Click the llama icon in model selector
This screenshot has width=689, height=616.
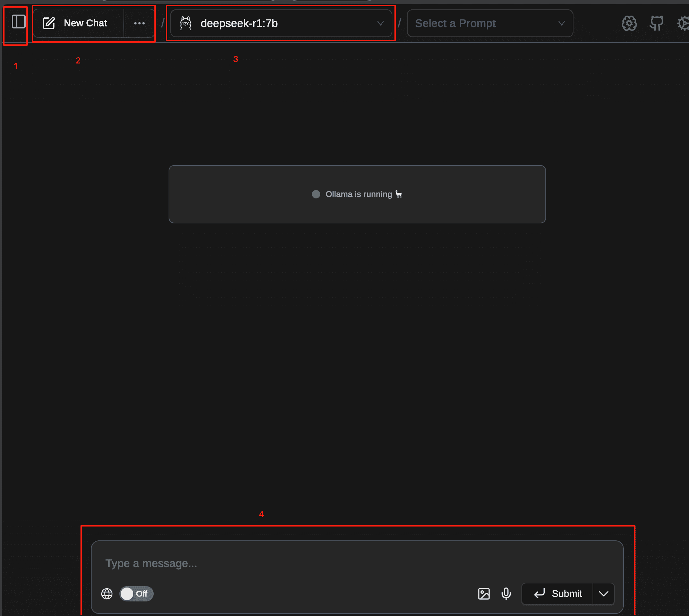click(186, 23)
